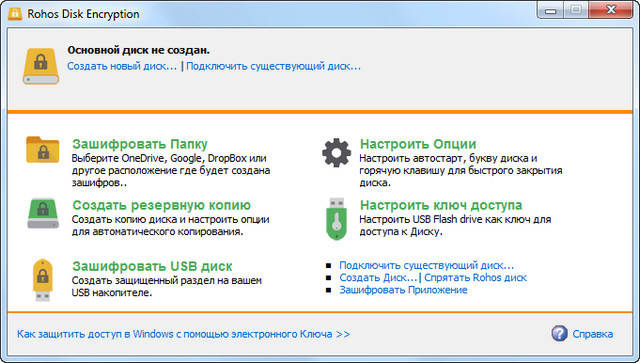Open the Зашифровать Приложение link

click(x=403, y=290)
